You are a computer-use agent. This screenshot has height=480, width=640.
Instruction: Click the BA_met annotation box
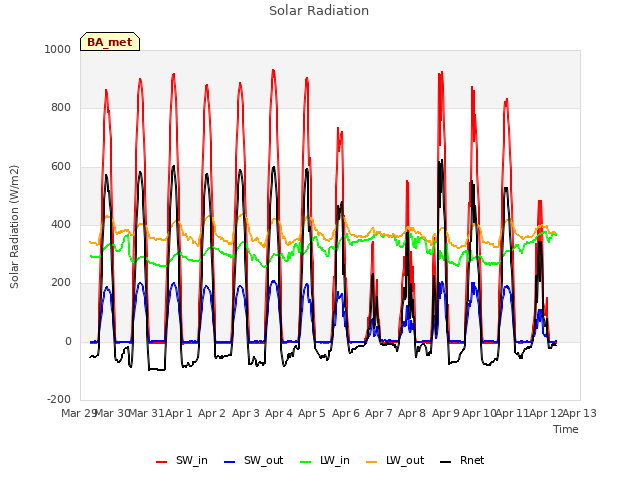pos(110,42)
